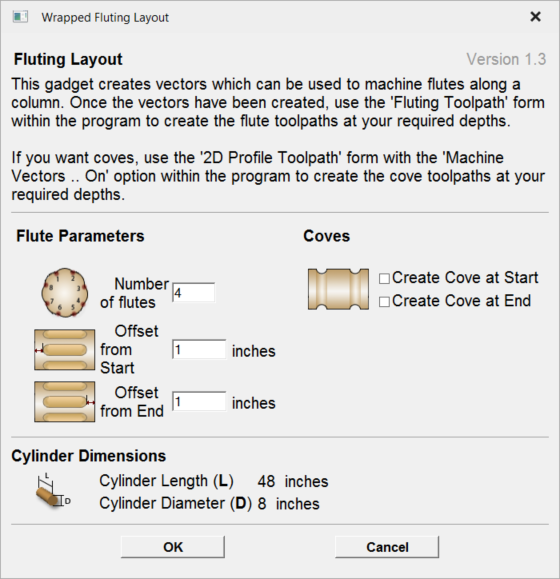Enable Create Cove at Start checkbox
The image size is (560, 579).
click(384, 278)
